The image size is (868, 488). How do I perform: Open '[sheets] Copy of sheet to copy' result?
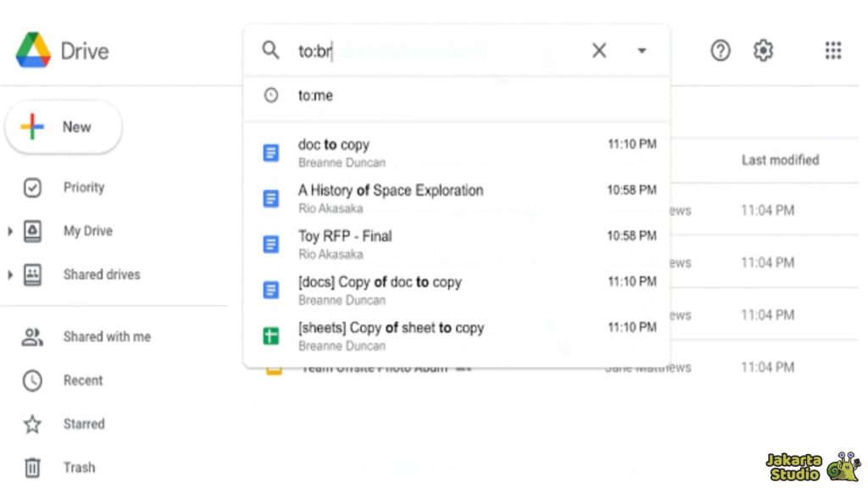(x=457, y=335)
